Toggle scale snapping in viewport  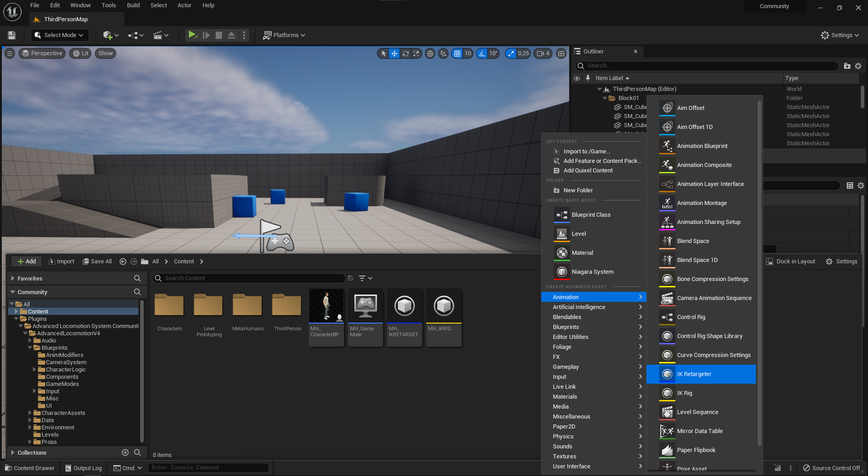(511, 53)
